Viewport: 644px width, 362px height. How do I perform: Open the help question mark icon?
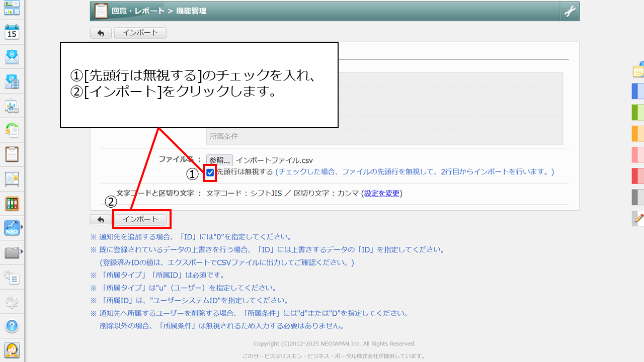pos(12,326)
